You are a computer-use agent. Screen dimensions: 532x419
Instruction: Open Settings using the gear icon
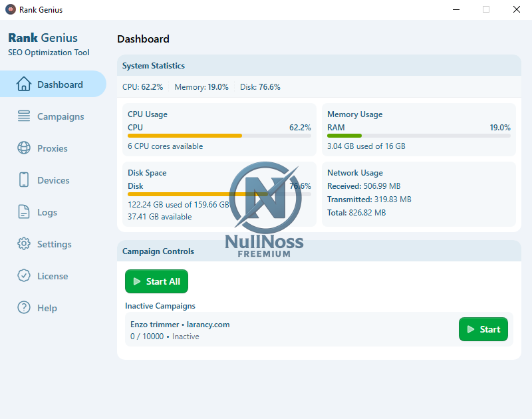pyautogui.click(x=23, y=244)
